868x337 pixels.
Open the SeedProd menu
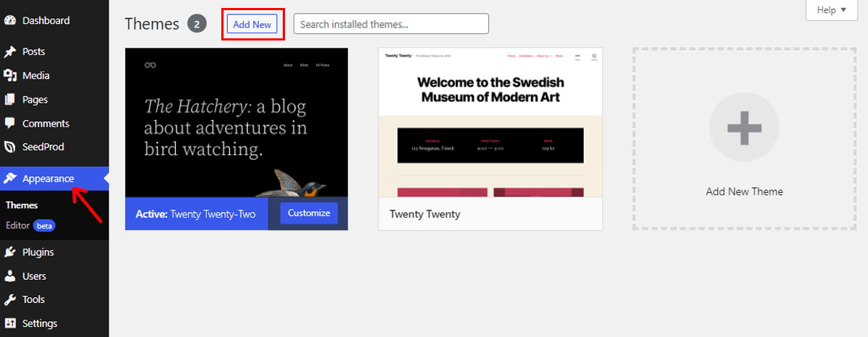point(54,147)
